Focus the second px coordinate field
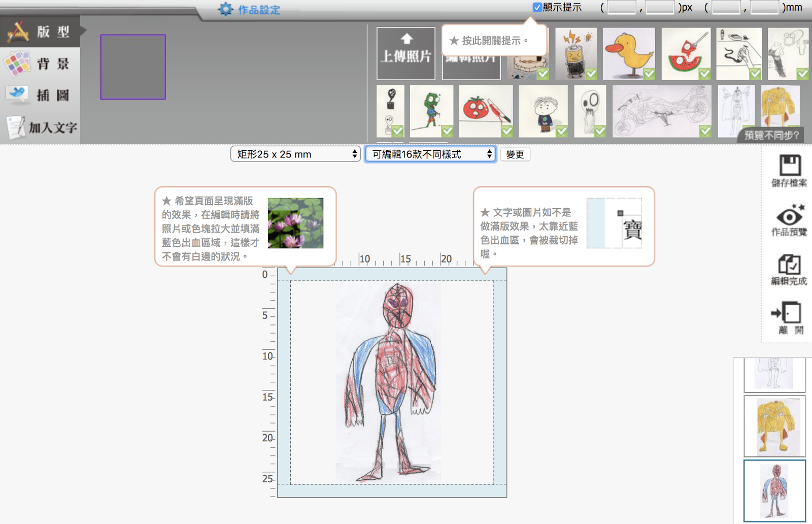The width and height of the screenshot is (812, 524). [660, 7]
